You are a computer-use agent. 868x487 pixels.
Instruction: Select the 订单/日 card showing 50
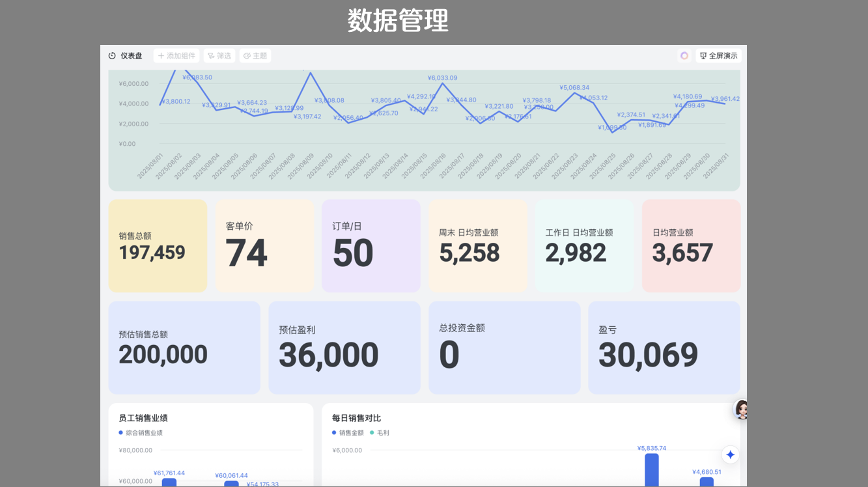[371, 246]
